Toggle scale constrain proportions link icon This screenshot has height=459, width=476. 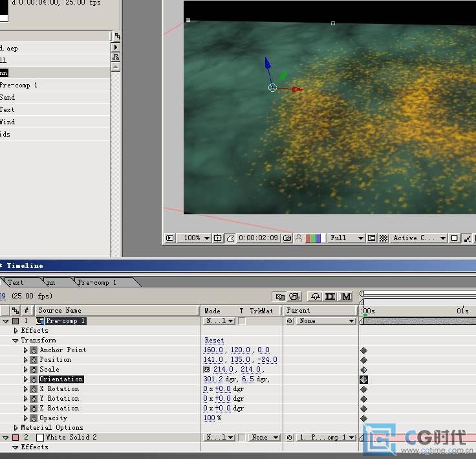point(207,369)
